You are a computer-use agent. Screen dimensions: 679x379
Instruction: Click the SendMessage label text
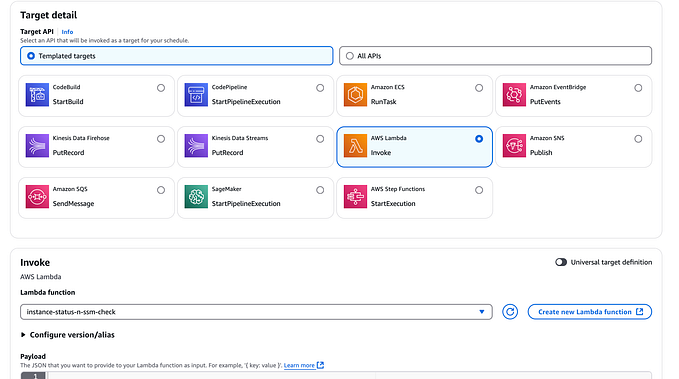click(73, 204)
